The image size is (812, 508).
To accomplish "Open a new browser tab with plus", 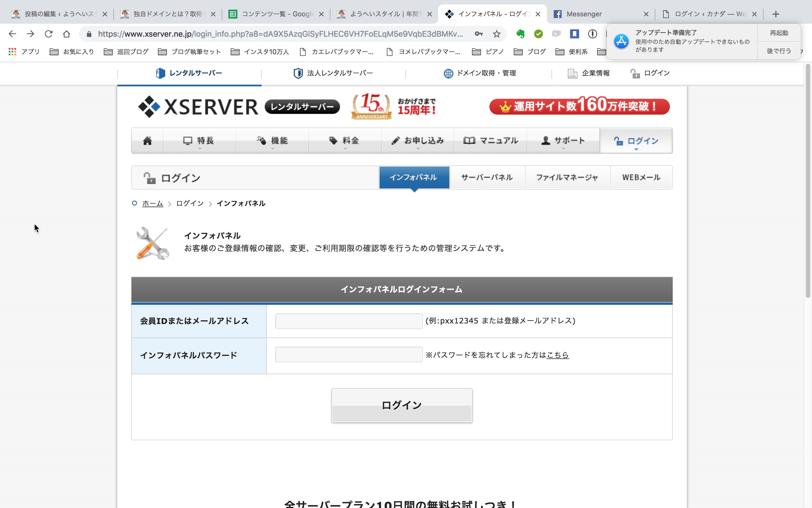I will [x=775, y=14].
